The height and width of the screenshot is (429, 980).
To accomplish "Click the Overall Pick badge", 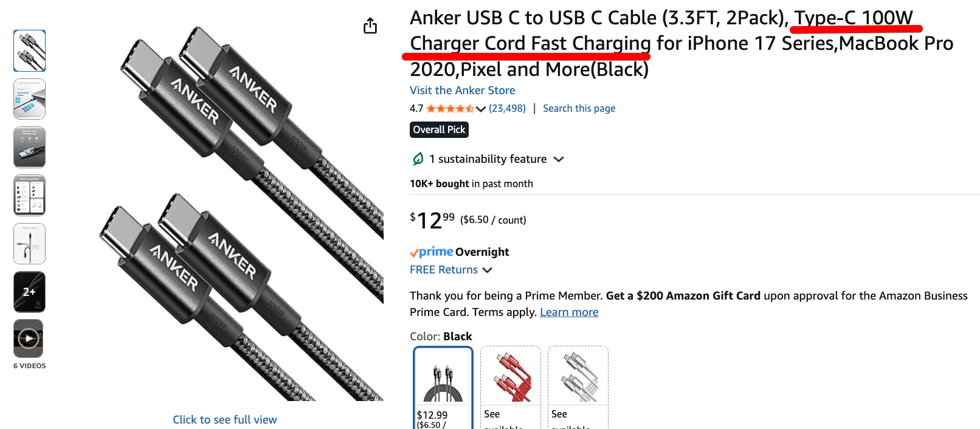I will [439, 129].
